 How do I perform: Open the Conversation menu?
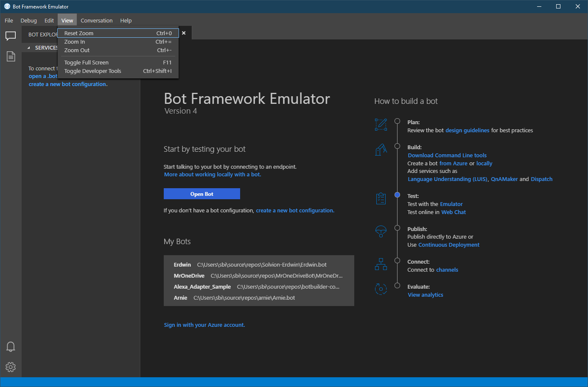click(96, 20)
